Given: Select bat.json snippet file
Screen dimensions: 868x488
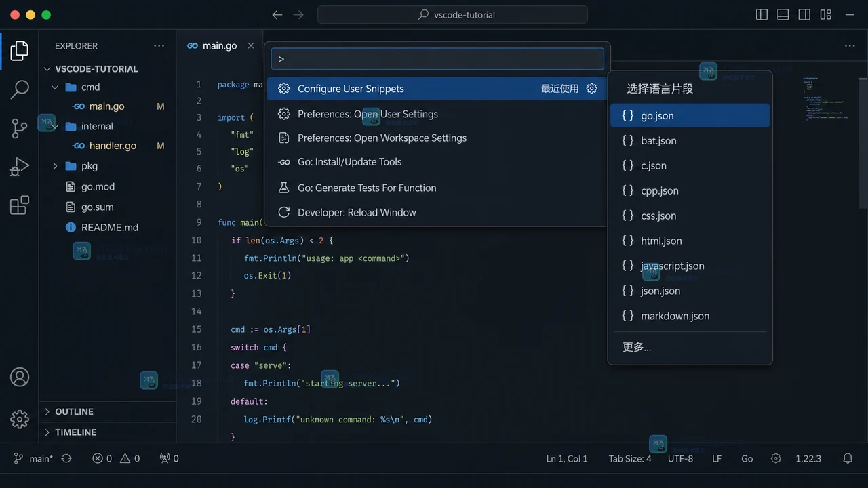Looking at the screenshot, I should coord(690,140).
